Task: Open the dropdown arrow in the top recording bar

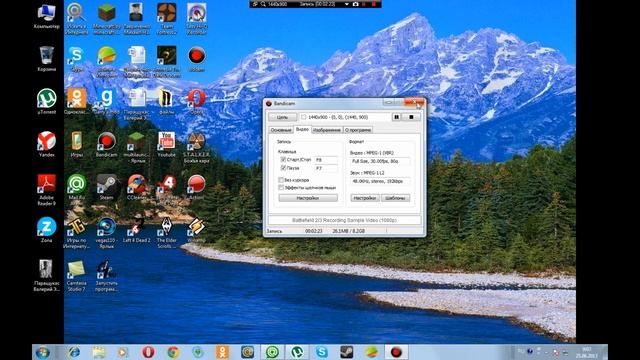Action: coord(347,4)
